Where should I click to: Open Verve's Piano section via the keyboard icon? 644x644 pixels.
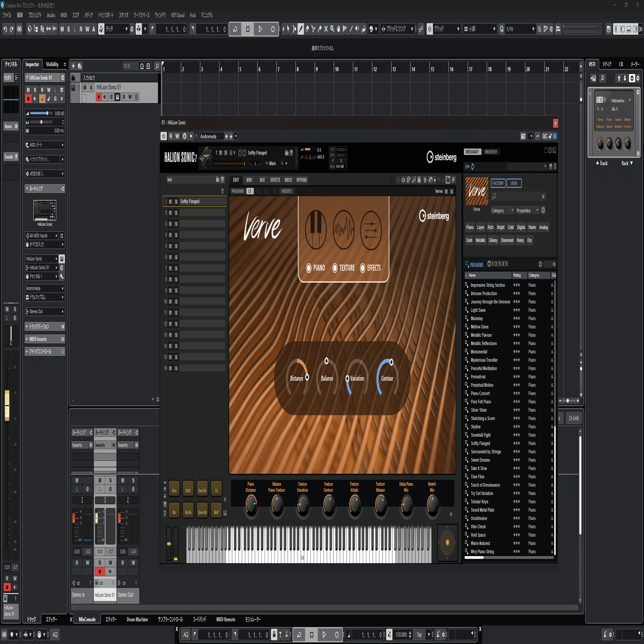click(x=317, y=230)
